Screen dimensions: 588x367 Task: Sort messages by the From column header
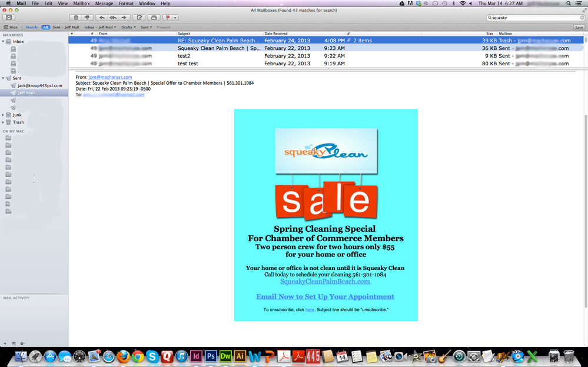coord(103,34)
